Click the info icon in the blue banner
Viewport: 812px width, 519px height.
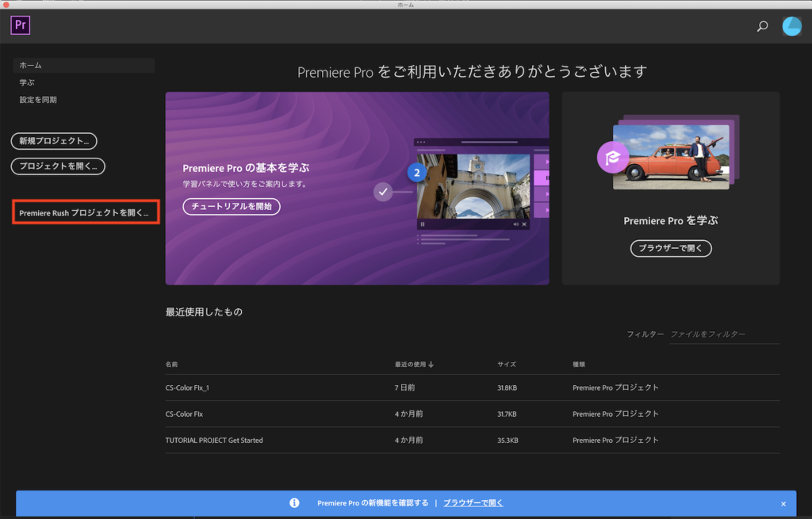[x=294, y=503]
